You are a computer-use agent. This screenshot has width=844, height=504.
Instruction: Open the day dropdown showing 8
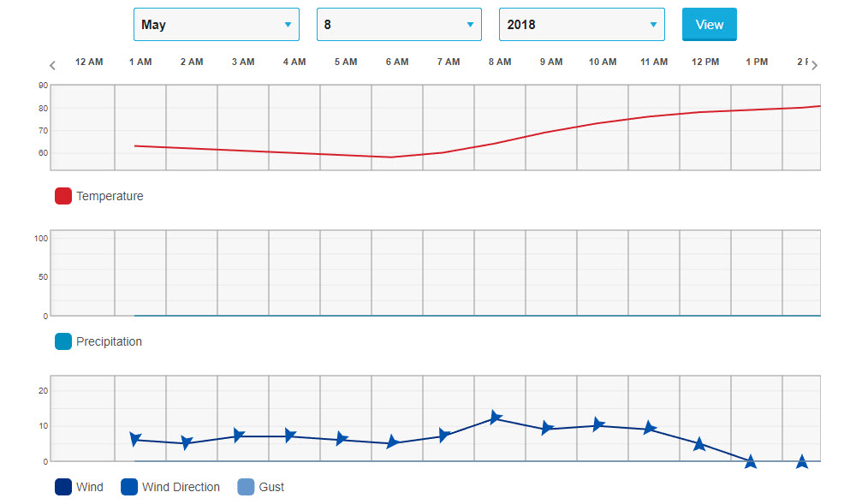click(399, 25)
